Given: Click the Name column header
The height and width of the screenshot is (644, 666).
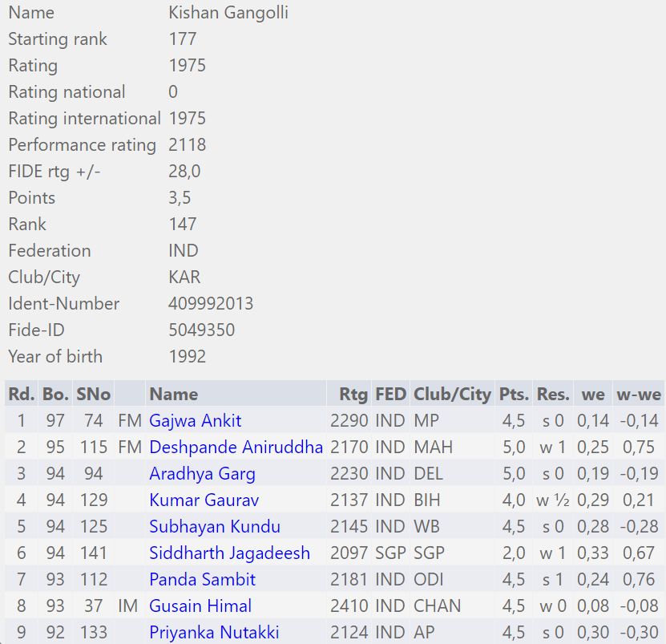Looking at the screenshot, I should (173, 394).
